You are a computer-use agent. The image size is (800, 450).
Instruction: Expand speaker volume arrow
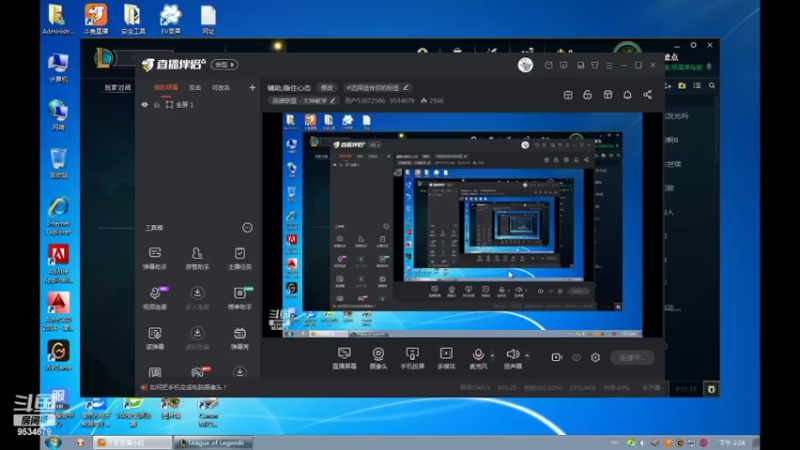click(527, 356)
